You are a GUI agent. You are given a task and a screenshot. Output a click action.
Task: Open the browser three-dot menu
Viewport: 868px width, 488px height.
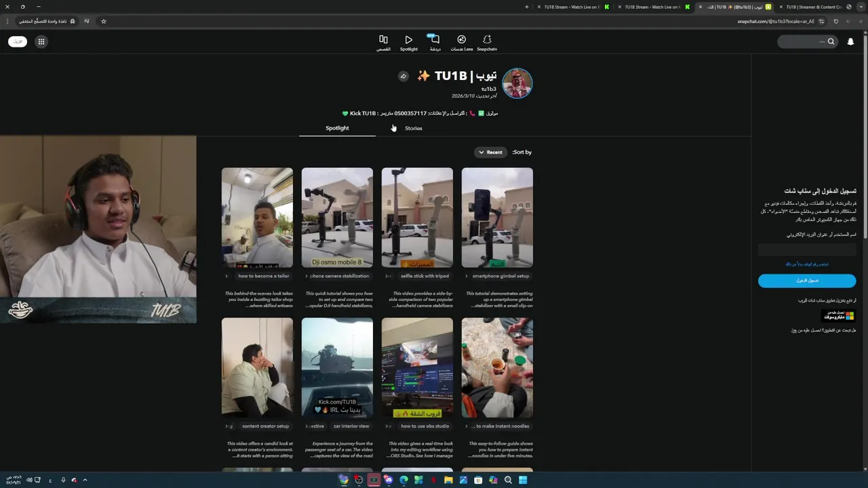coord(7,21)
